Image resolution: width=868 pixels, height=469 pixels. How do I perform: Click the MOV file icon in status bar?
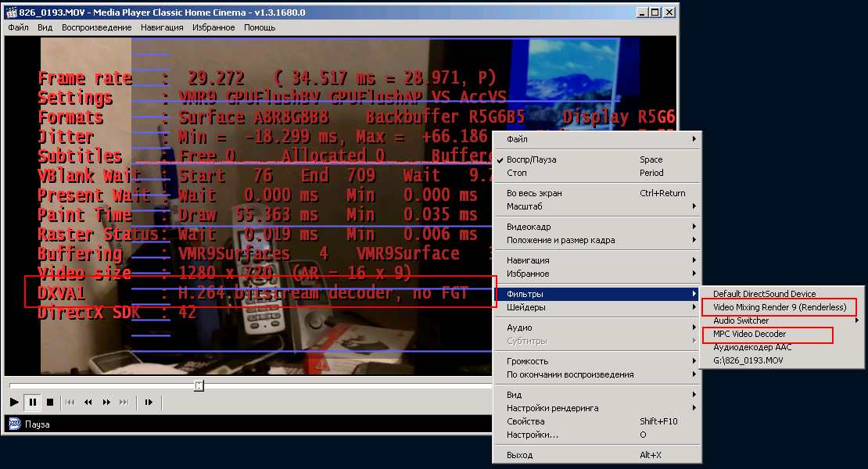[14, 424]
